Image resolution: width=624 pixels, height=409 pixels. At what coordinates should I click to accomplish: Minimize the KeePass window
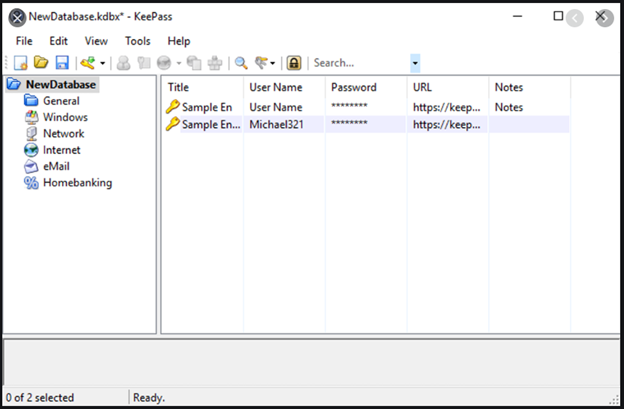tap(517, 16)
